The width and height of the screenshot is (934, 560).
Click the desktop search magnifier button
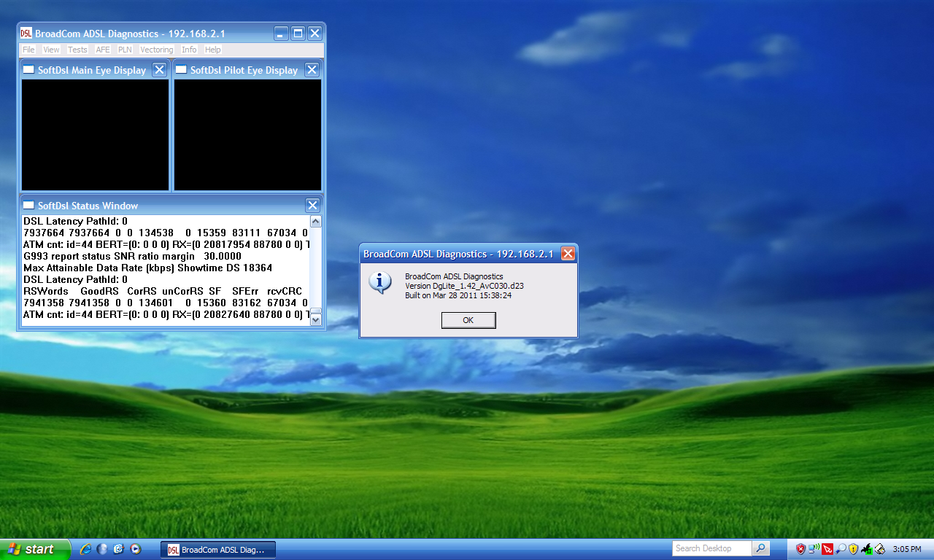click(761, 548)
